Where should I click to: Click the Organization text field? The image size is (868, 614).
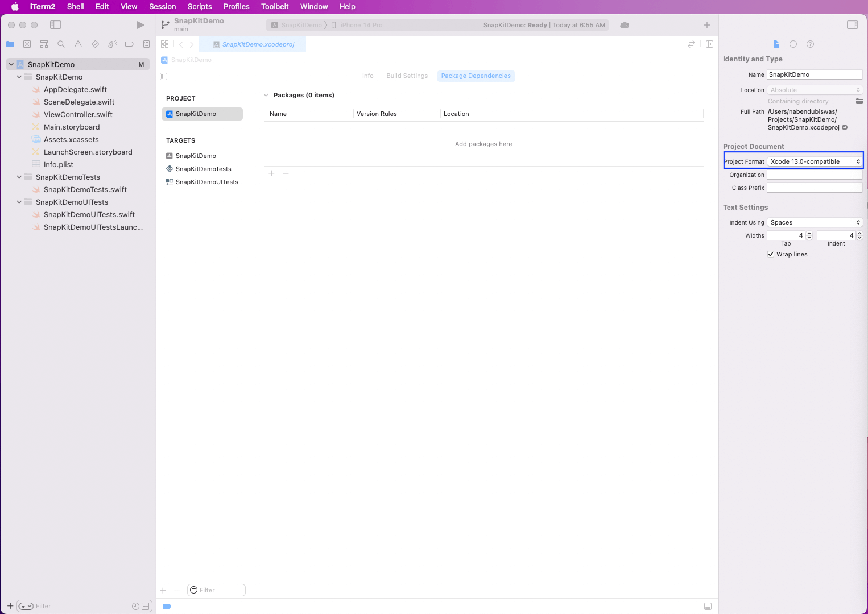pyautogui.click(x=815, y=175)
